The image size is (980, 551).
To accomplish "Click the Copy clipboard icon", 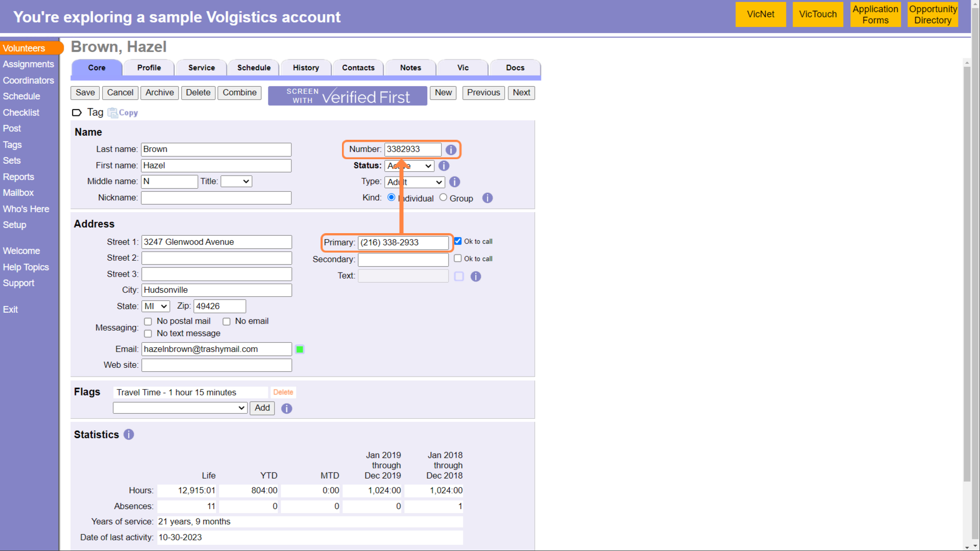I will [x=112, y=113].
